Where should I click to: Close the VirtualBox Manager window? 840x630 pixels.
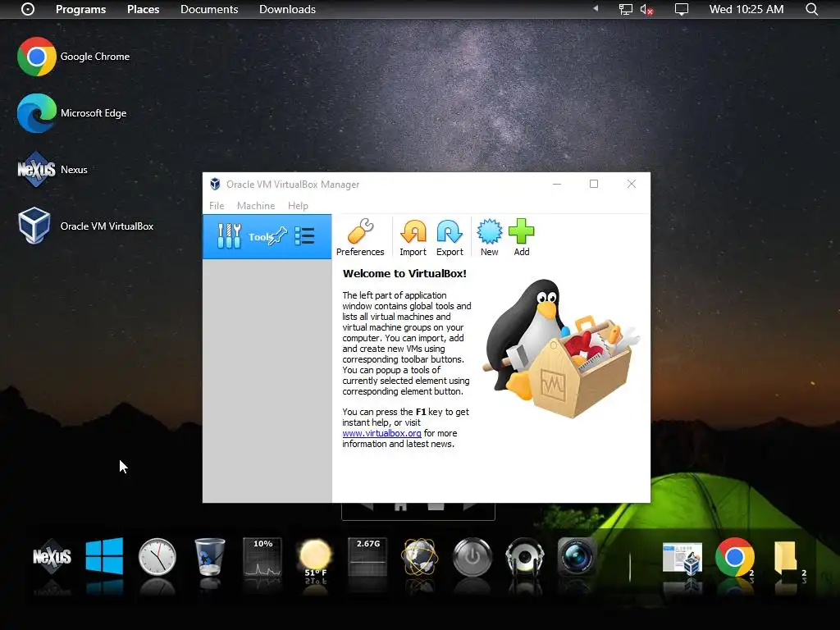[x=632, y=184]
